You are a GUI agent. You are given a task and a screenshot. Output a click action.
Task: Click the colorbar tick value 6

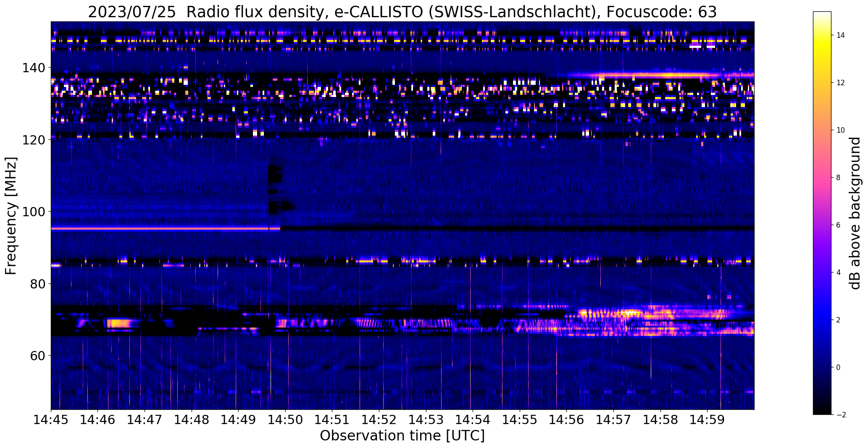(839, 225)
